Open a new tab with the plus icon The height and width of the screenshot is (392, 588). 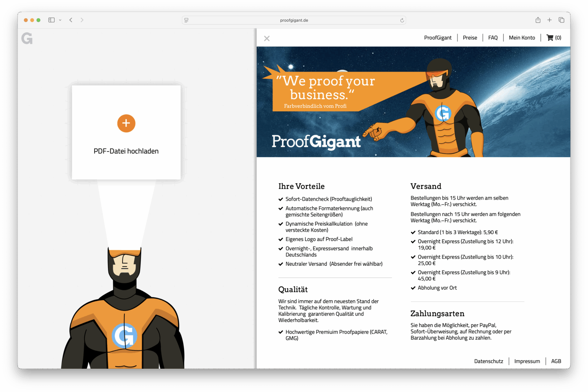(549, 20)
